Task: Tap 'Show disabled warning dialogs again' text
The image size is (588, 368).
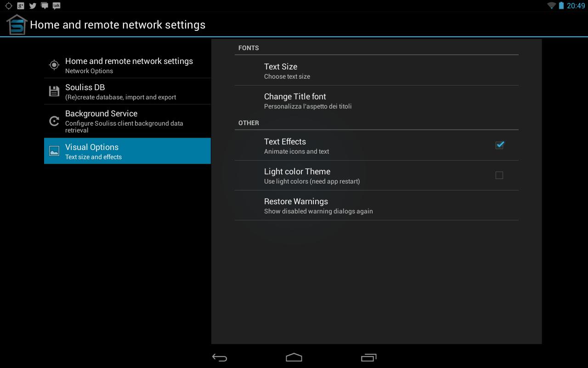Action: pos(318,211)
